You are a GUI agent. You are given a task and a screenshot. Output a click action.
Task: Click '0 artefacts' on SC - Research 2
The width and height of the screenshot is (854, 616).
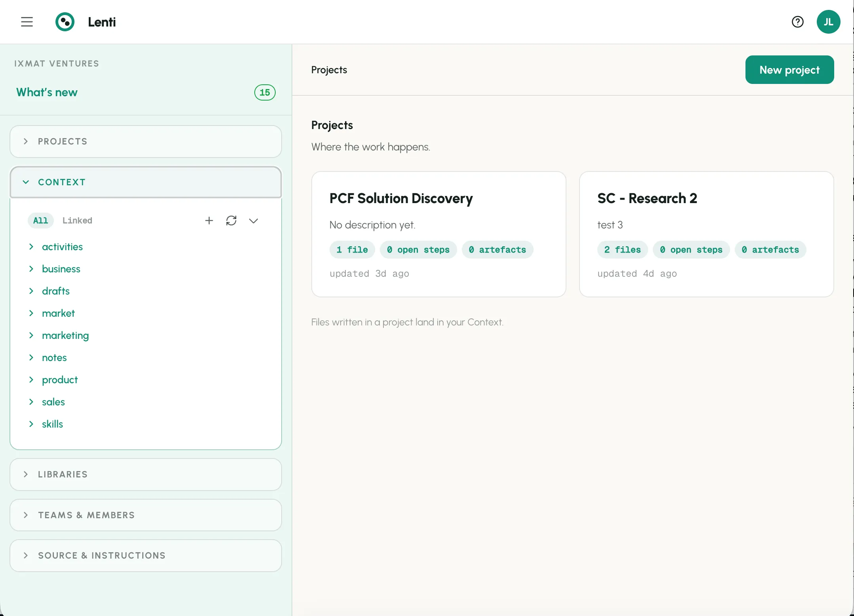770,250
